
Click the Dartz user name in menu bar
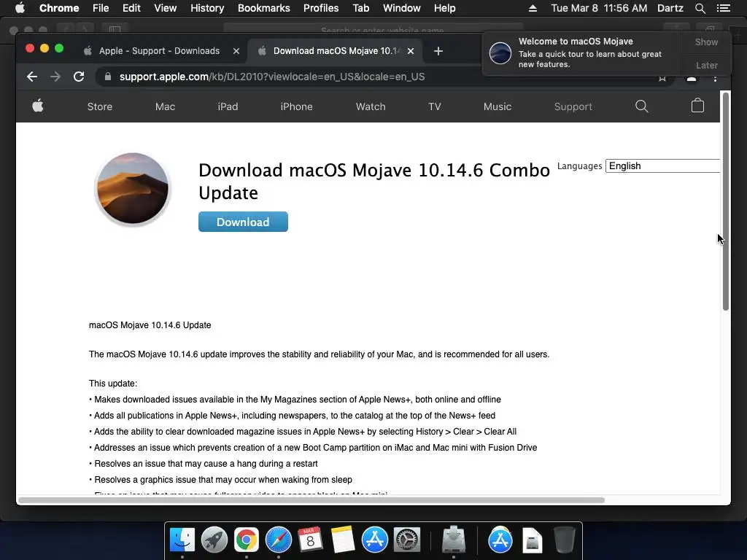[x=670, y=8]
